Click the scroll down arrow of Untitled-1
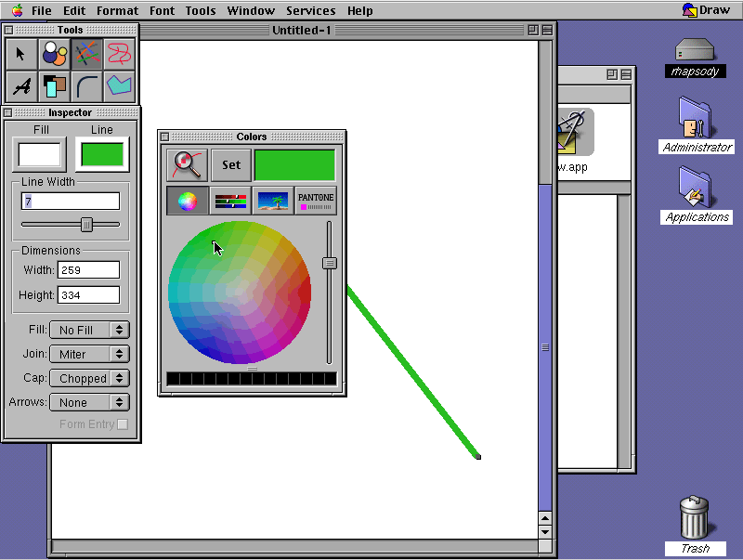Image resolution: width=743 pixels, height=560 pixels. point(545,531)
